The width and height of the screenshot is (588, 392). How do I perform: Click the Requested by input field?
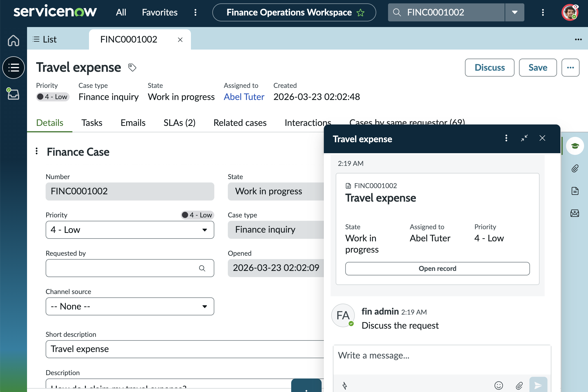[x=130, y=268]
